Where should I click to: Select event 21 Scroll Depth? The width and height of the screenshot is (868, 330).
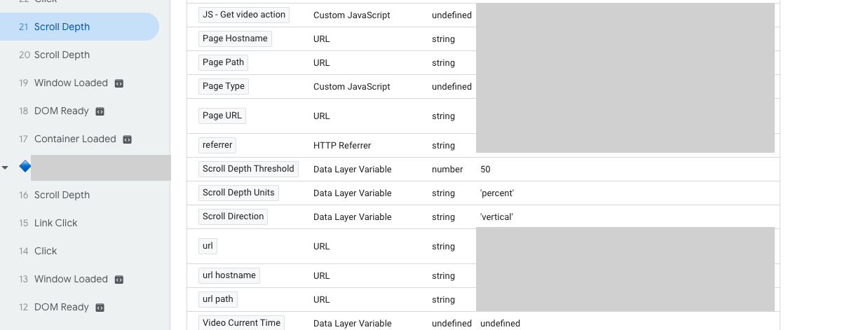pyautogui.click(x=62, y=27)
